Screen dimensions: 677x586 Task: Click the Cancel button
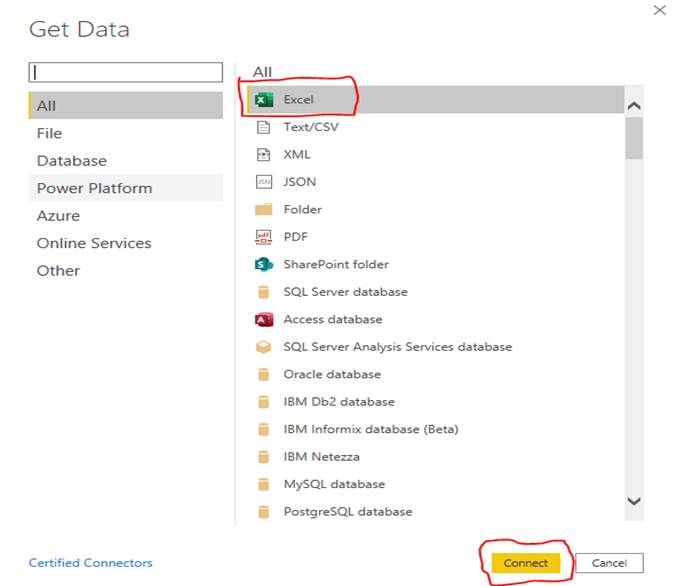609,563
